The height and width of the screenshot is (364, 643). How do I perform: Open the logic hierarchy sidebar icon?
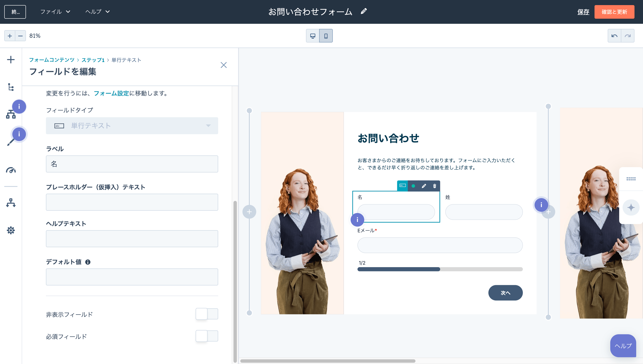[x=11, y=114]
